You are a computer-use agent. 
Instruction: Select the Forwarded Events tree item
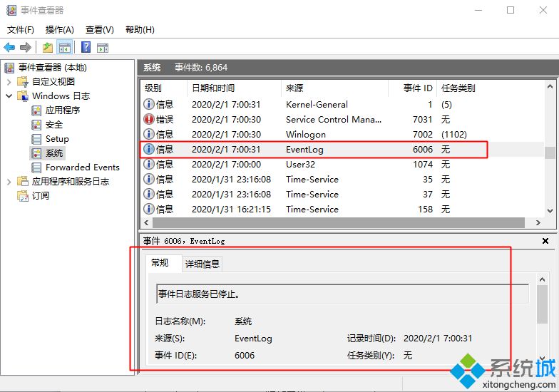point(83,167)
